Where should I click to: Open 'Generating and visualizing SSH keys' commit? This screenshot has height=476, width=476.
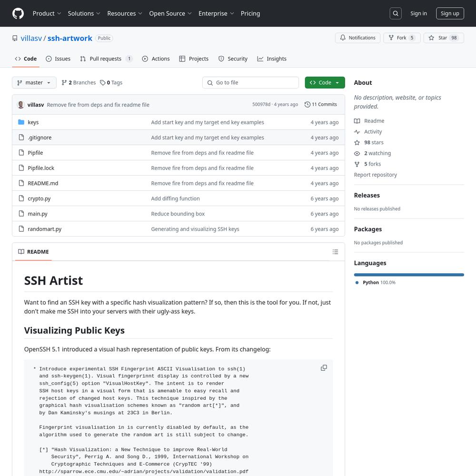pos(195,229)
